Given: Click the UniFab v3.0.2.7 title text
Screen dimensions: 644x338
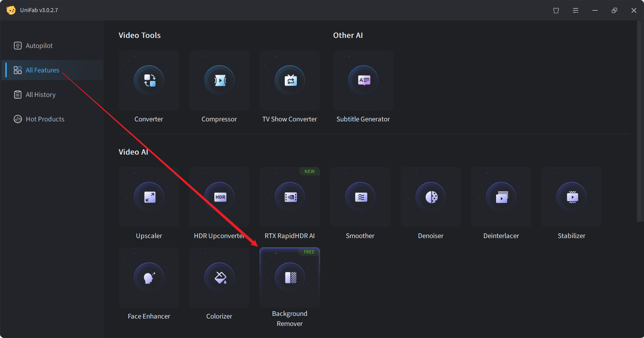Looking at the screenshot, I should click(39, 10).
